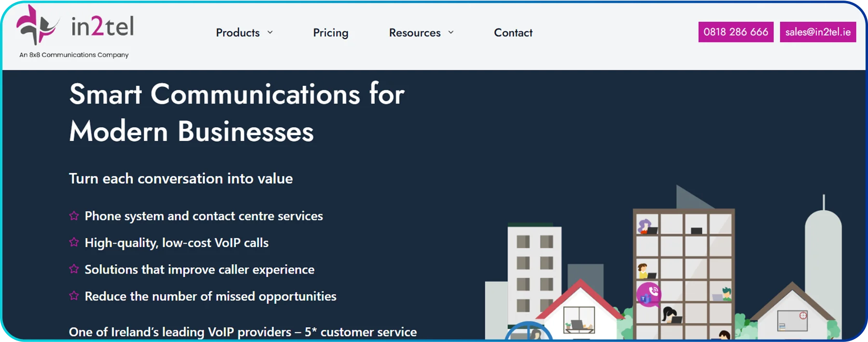Select the text 'An 8x8 Communications Company'

(74, 55)
